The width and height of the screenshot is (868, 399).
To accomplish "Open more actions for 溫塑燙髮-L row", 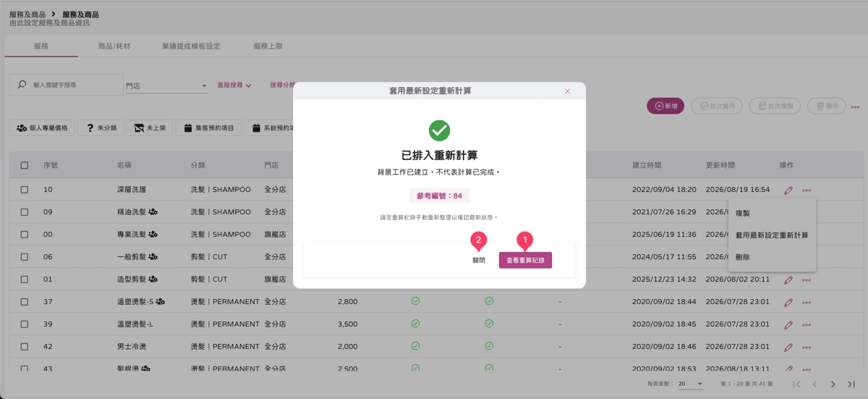I will tap(807, 324).
